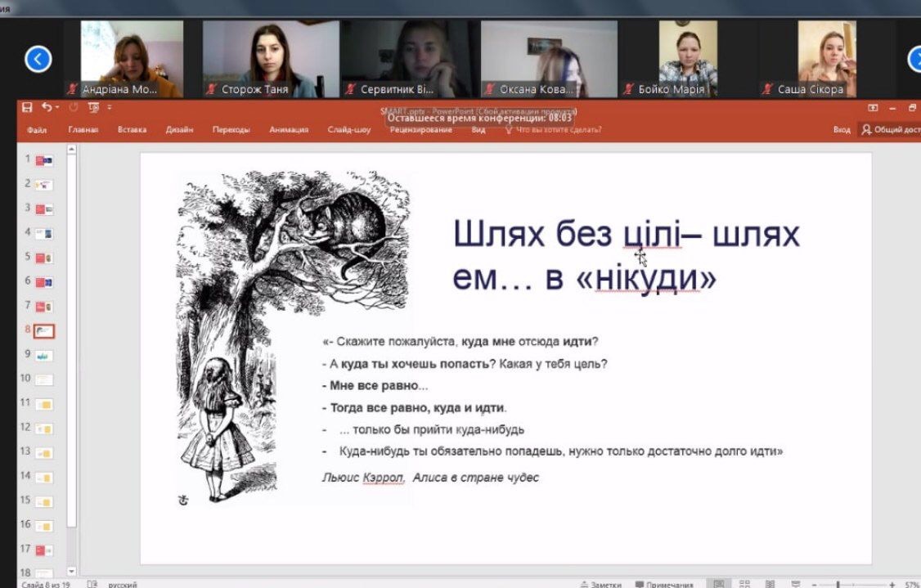Select slide 2 thumbnail in the slide panel

click(x=44, y=185)
